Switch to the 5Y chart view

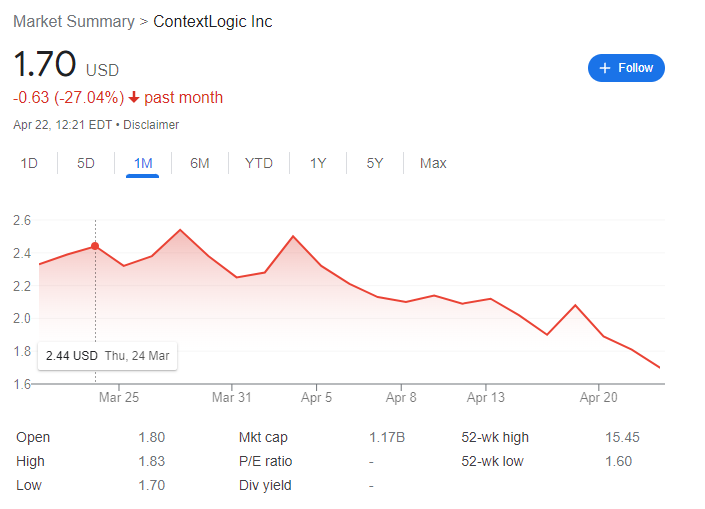tap(375, 163)
